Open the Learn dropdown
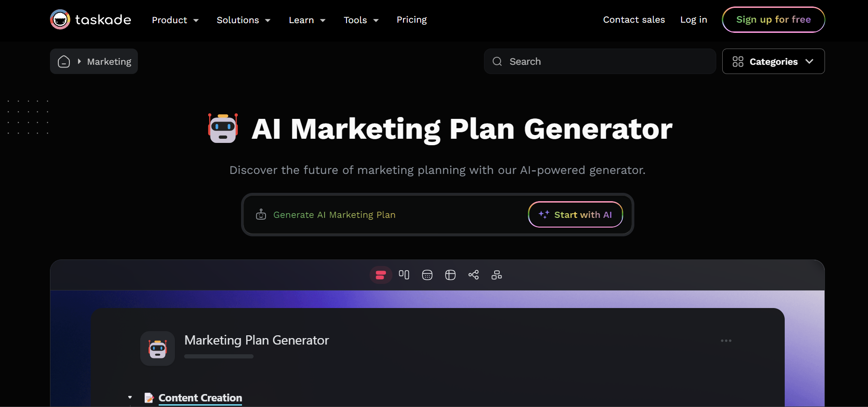The width and height of the screenshot is (868, 407). click(307, 20)
